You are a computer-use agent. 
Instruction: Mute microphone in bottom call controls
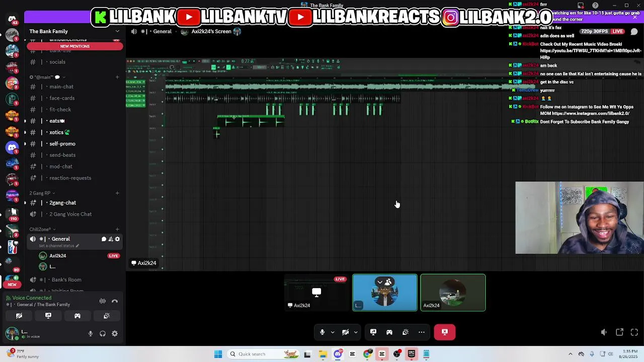tap(323, 332)
